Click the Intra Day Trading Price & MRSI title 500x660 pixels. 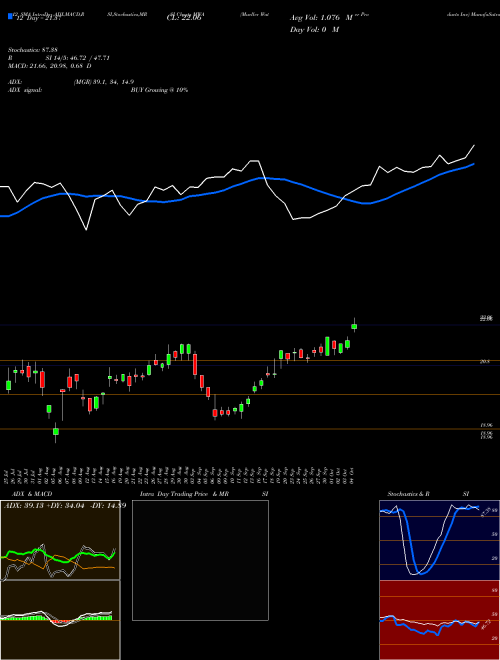click(204, 494)
